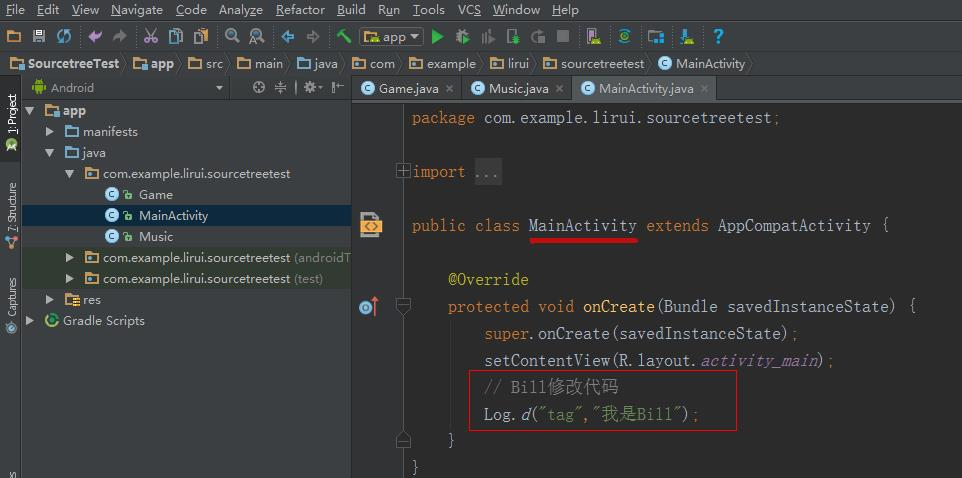Toggle the Captures side panel
962x478 pixels.
11,306
